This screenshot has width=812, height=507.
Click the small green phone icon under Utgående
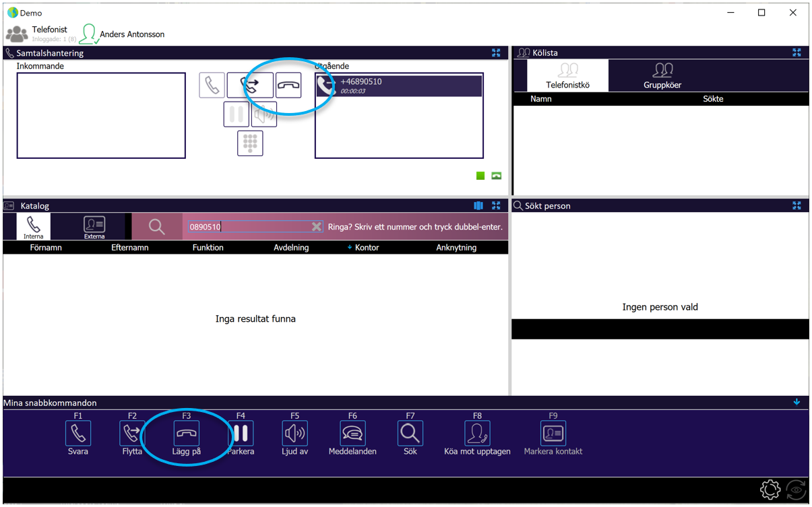point(497,176)
